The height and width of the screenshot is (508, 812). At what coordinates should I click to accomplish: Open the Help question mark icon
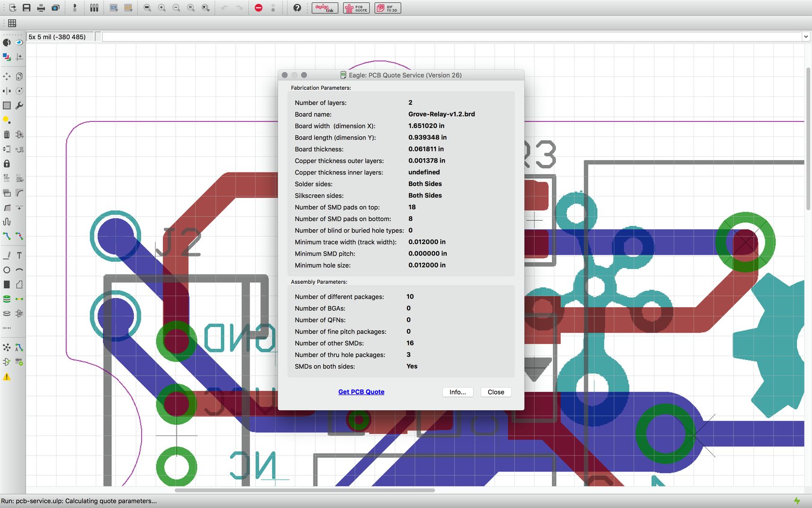coord(297,8)
